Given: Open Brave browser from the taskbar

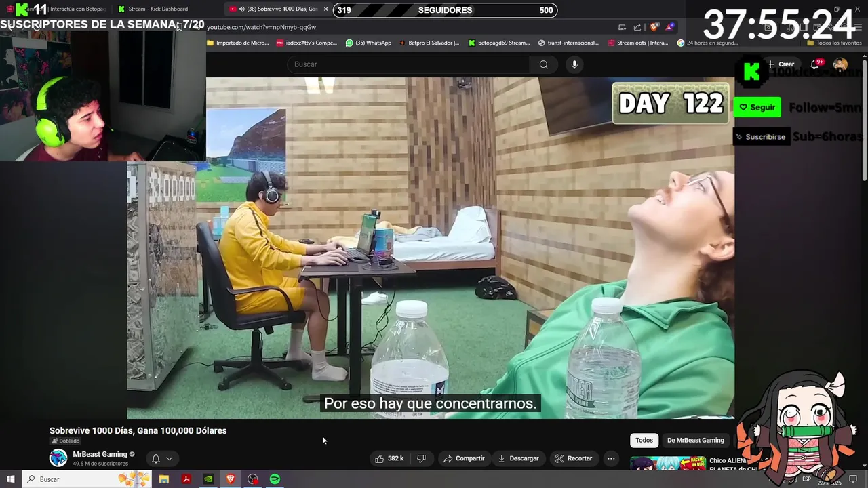Looking at the screenshot, I should pos(231,479).
